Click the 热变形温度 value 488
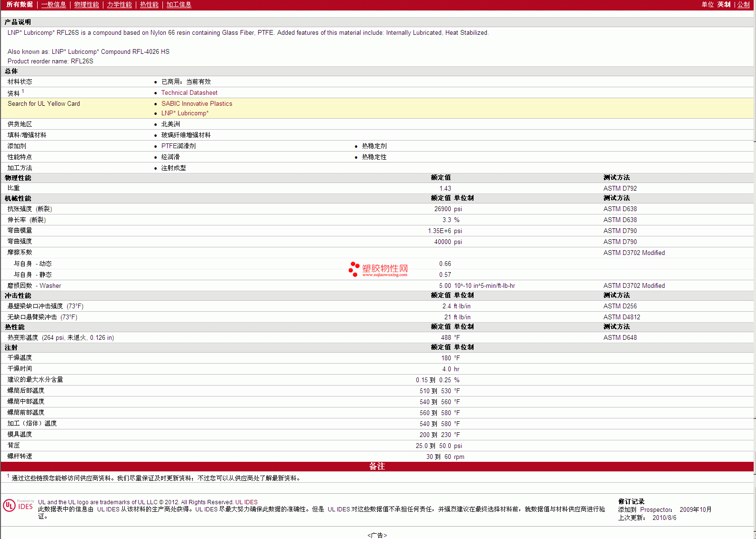The image size is (756, 539). pos(446,338)
